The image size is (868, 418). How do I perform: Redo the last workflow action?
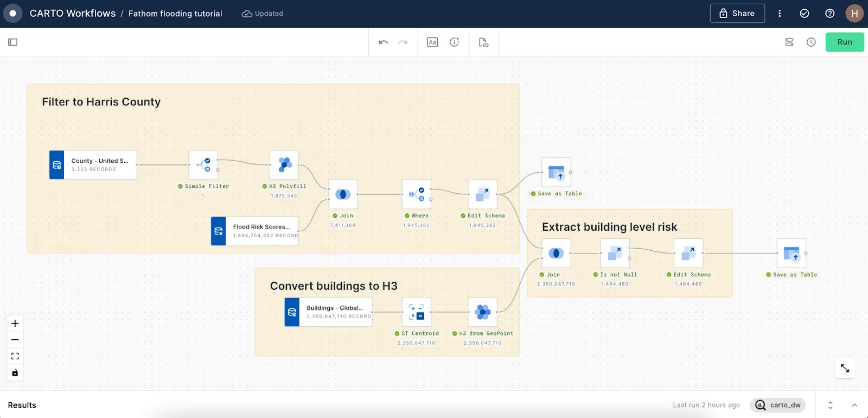403,42
